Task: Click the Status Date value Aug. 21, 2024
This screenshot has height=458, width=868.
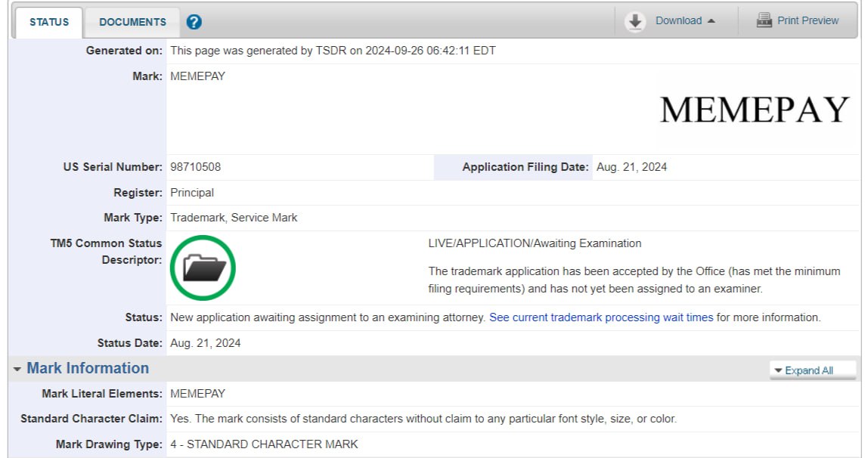Action: click(206, 343)
